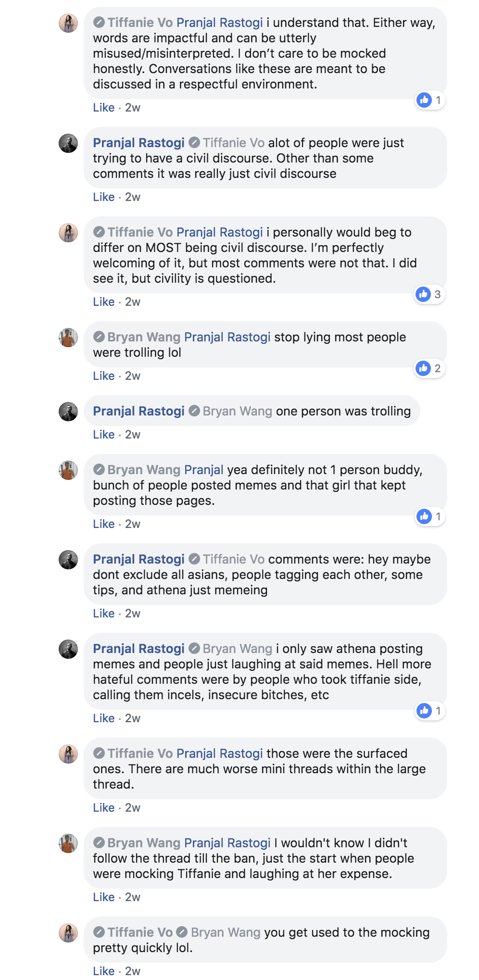Viewport: 479px width, 980px height.
Task: Click thumbs-up reaction under 'posting those pages' comment
Action: [424, 516]
